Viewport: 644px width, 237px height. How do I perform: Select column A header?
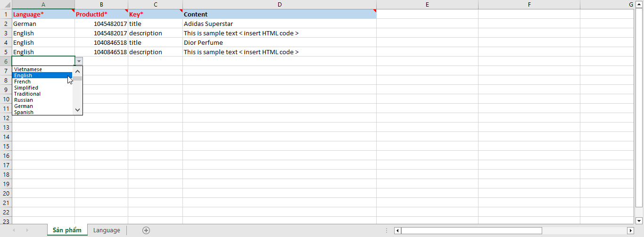point(43,4)
